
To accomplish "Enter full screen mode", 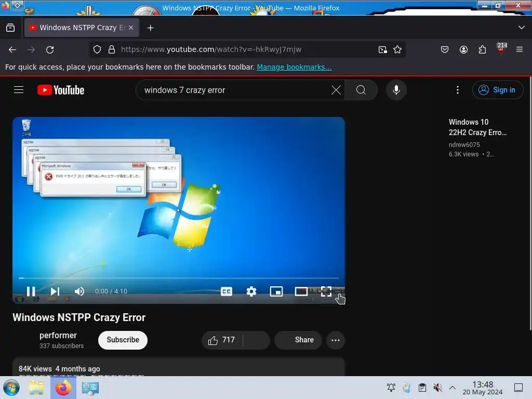I will (x=326, y=291).
